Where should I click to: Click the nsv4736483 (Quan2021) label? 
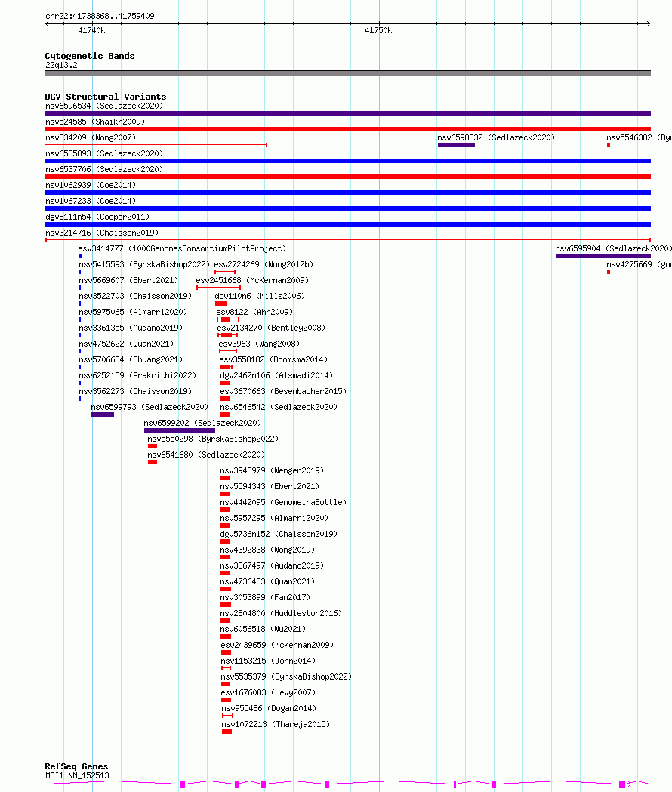[x=267, y=581]
